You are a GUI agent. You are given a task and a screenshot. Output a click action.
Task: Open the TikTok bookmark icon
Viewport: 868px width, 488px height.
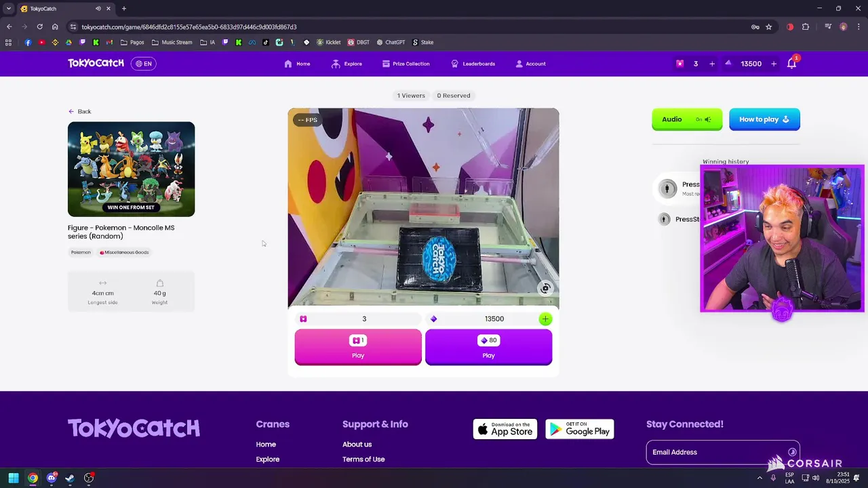pyautogui.click(x=265, y=42)
